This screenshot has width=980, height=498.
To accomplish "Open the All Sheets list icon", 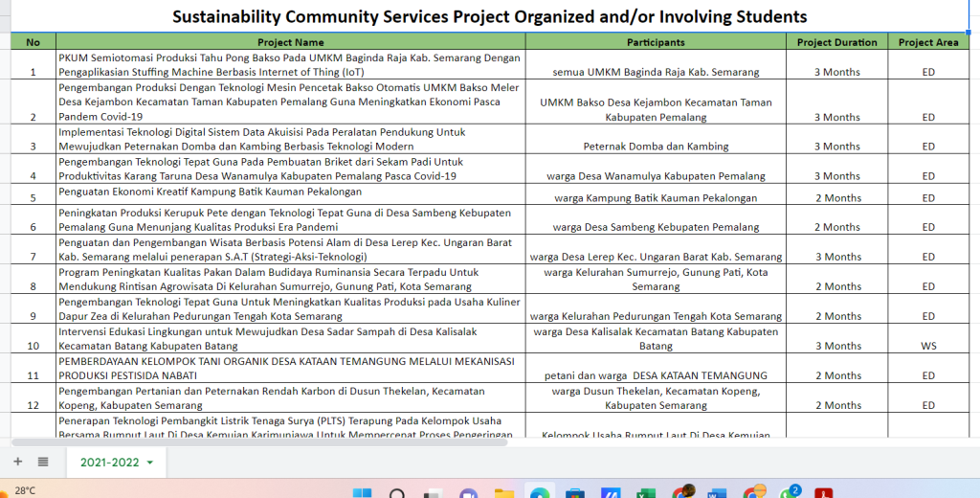I will (43, 462).
